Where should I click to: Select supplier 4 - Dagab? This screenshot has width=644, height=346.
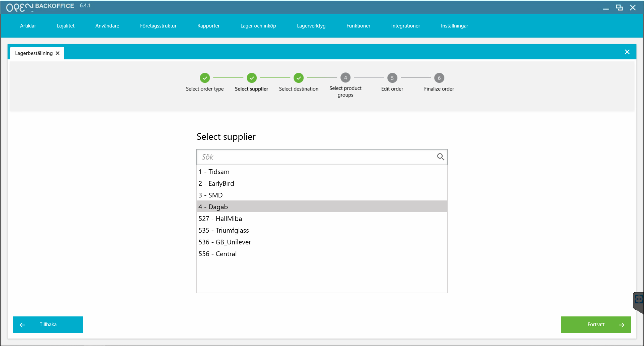[x=322, y=207]
